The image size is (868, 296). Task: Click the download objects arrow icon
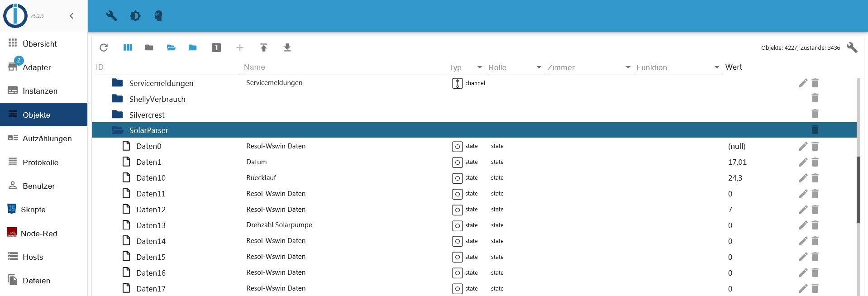coord(287,48)
